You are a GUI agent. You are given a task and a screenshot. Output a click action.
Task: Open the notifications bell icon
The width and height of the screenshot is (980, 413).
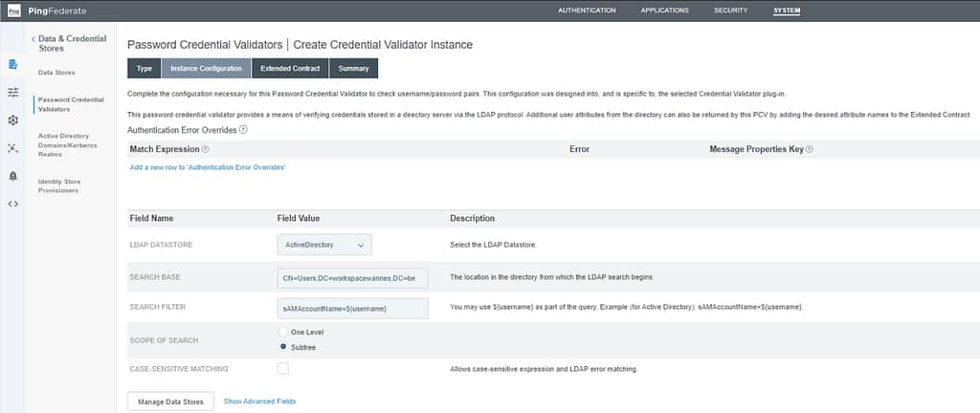[13, 177]
